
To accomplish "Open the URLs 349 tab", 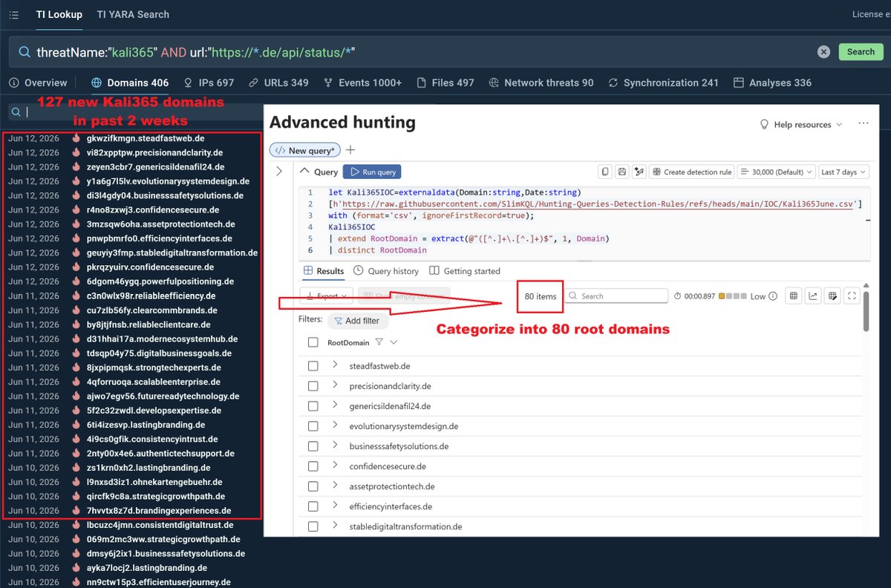I will coord(278,82).
